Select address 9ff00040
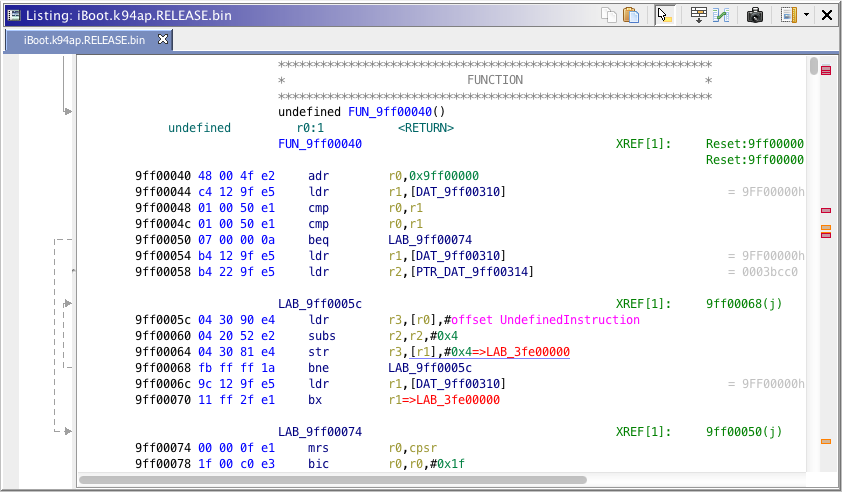This screenshot has height=492, width=842. 163,176
